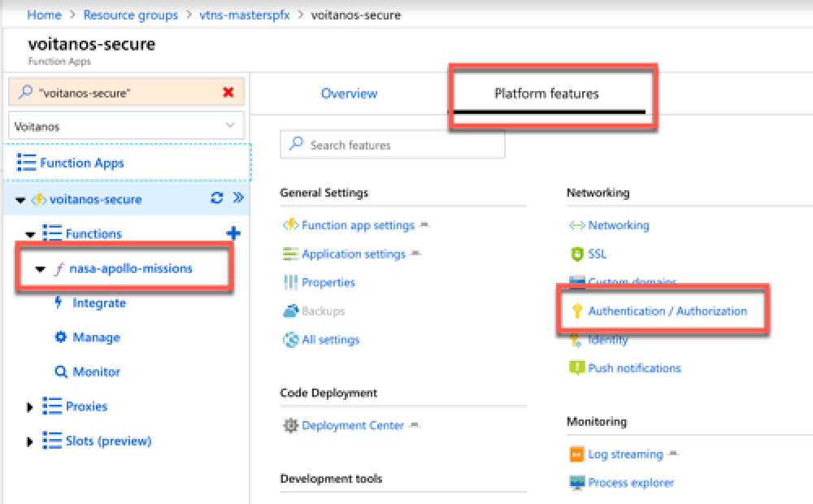The image size is (813, 504).
Task: Click the Log streaming orange icon
Action: pyautogui.click(x=576, y=454)
